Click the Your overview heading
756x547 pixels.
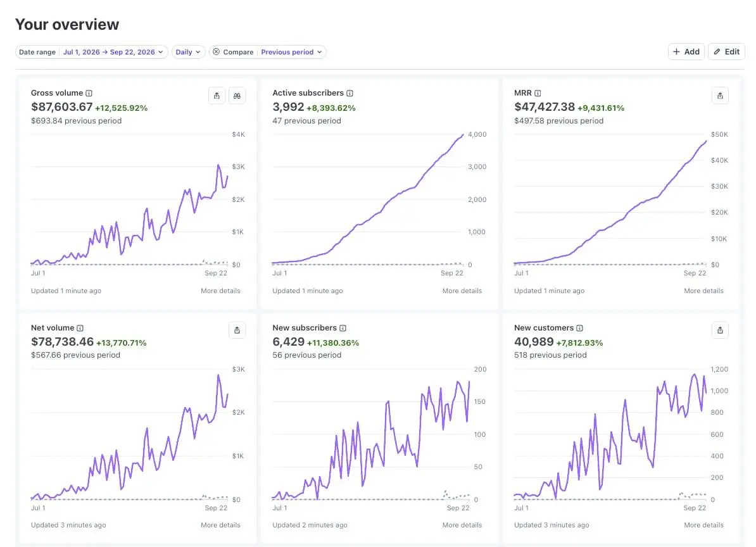click(67, 25)
